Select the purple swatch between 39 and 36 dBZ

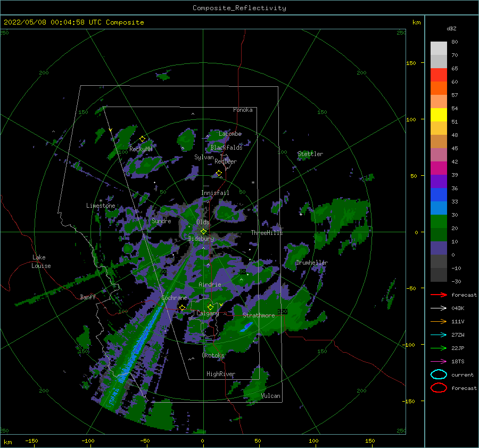tap(439, 182)
